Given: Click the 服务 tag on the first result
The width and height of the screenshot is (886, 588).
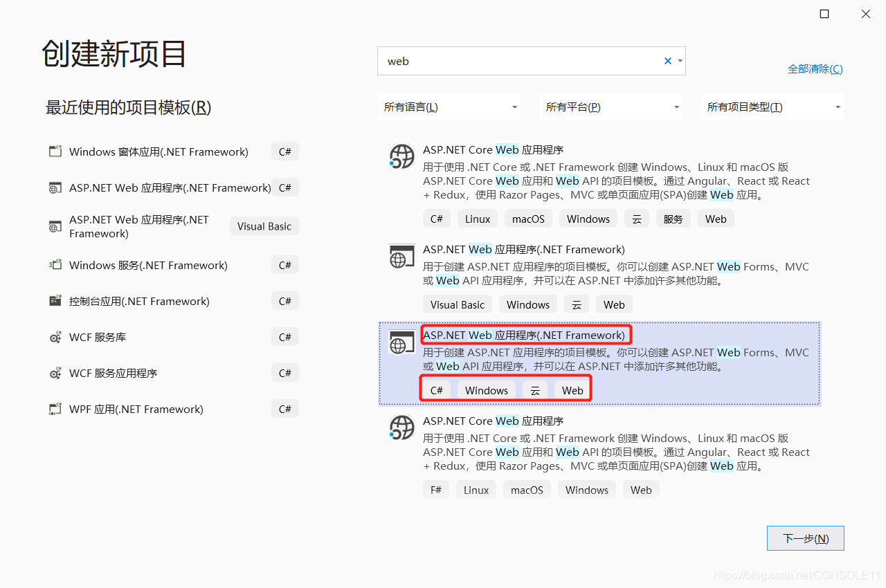Looking at the screenshot, I should [673, 219].
